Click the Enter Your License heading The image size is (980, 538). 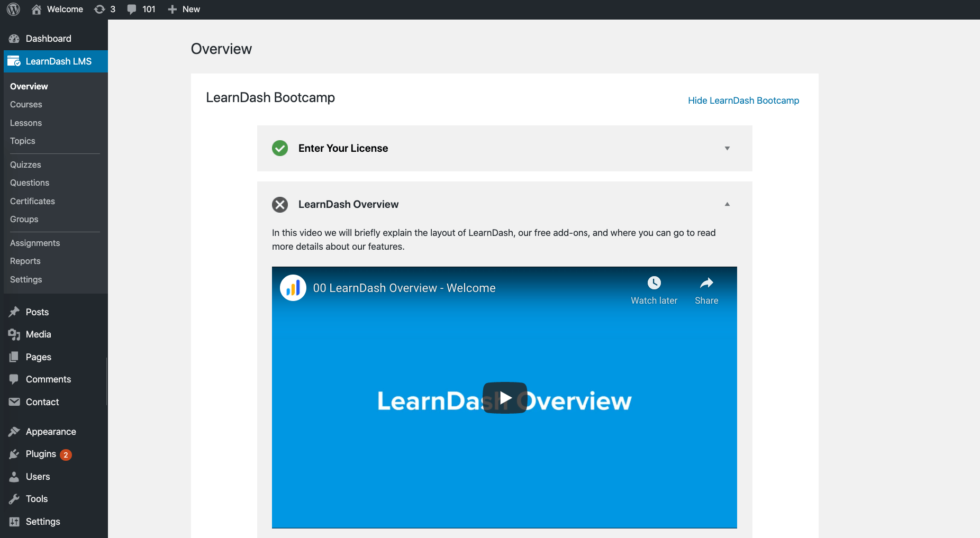pyautogui.click(x=343, y=148)
